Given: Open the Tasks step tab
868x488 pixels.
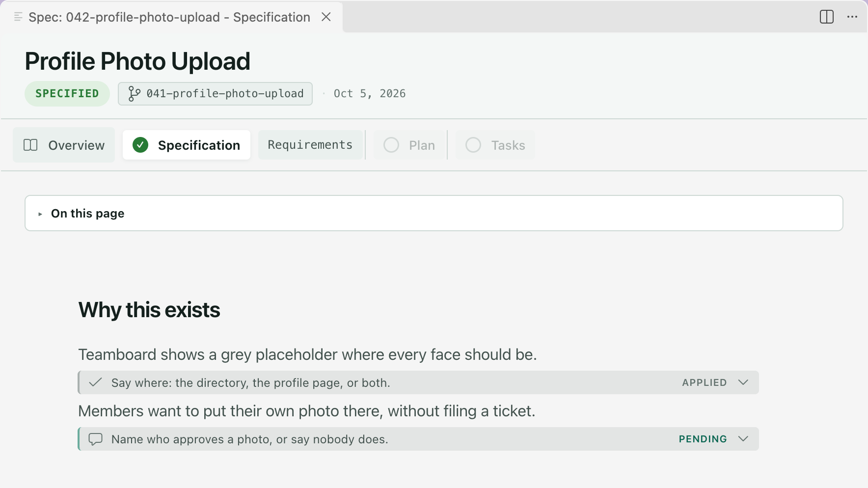Looking at the screenshot, I should (495, 145).
